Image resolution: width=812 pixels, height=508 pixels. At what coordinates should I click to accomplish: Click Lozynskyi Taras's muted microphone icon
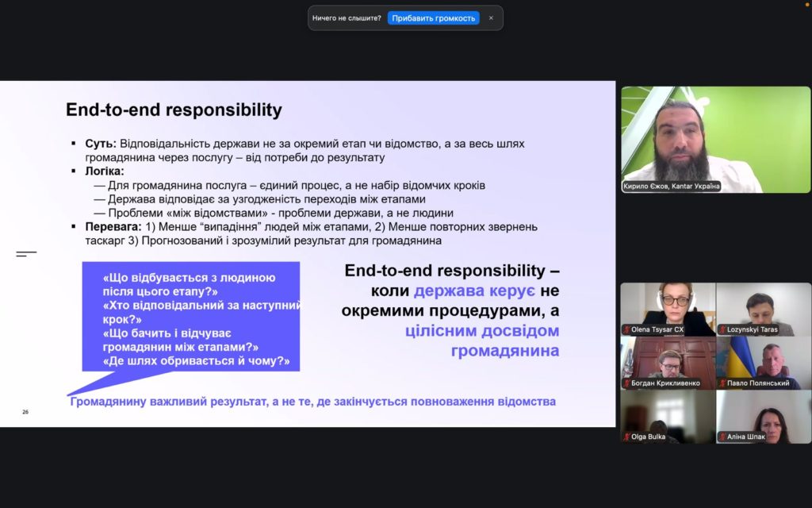point(722,329)
